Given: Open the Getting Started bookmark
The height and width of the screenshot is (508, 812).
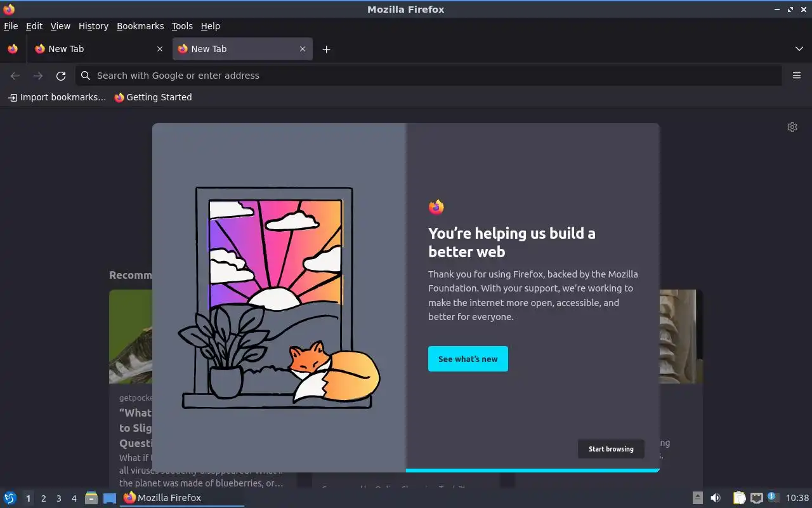Looking at the screenshot, I should 153,97.
